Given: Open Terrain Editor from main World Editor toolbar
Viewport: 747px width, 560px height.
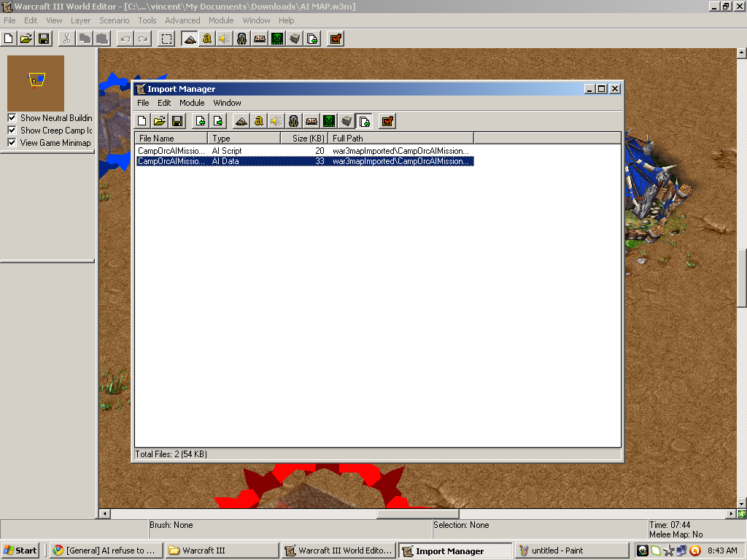Looking at the screenshot, I should coord(190,39).
